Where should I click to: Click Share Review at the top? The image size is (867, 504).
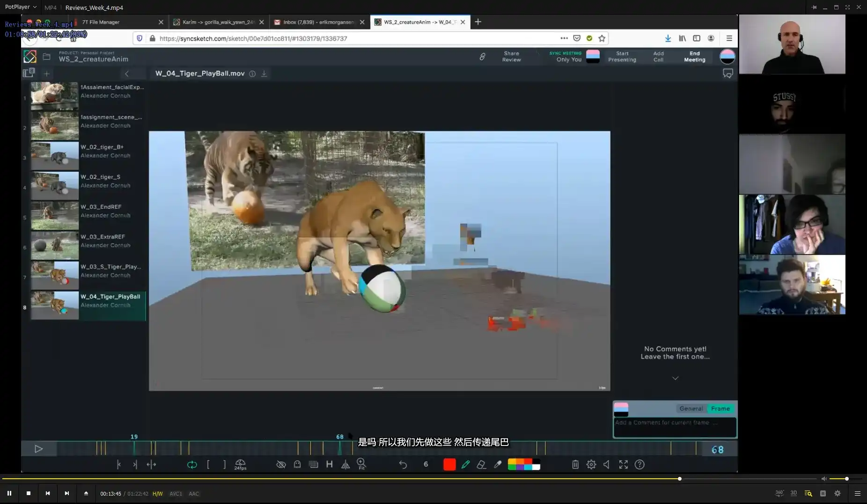tap(511, 56)
